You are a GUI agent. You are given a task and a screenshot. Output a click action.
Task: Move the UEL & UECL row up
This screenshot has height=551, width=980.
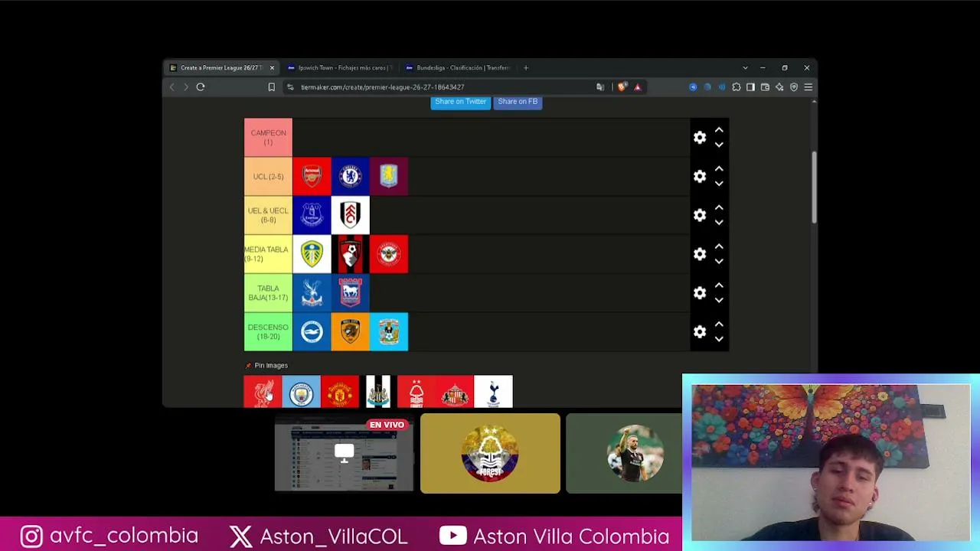pos(719,207)
